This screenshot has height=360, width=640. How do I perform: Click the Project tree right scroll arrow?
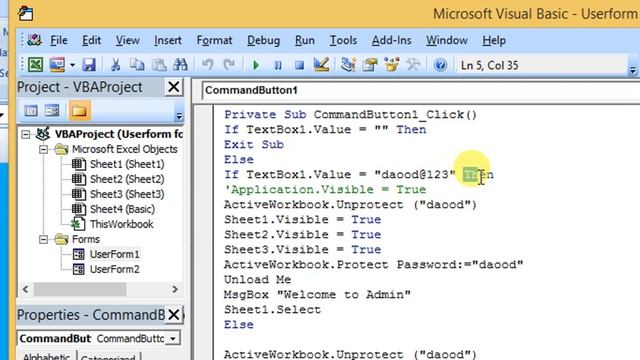tap(175, 289)
